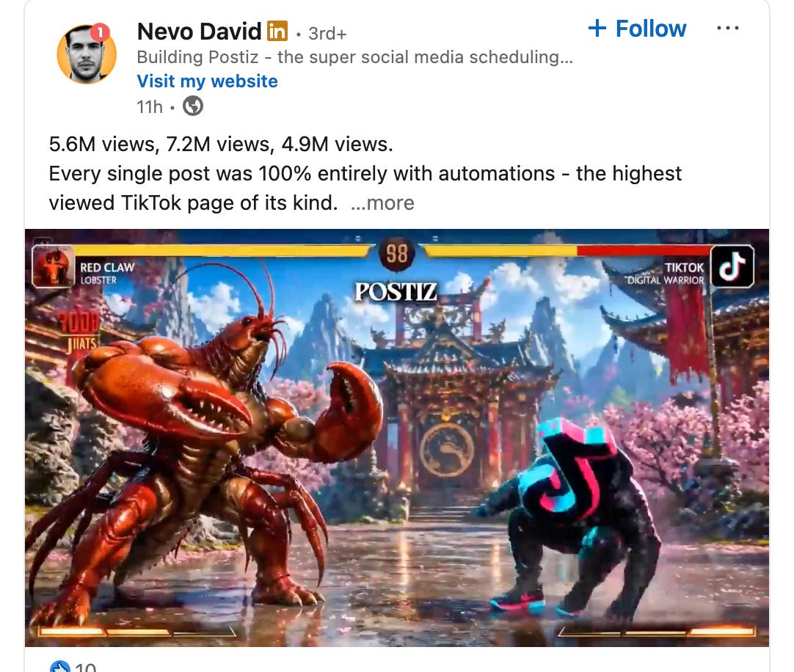Open the reactions count of 10
This screenshot has height=672, width=794.
pos(85,667)
